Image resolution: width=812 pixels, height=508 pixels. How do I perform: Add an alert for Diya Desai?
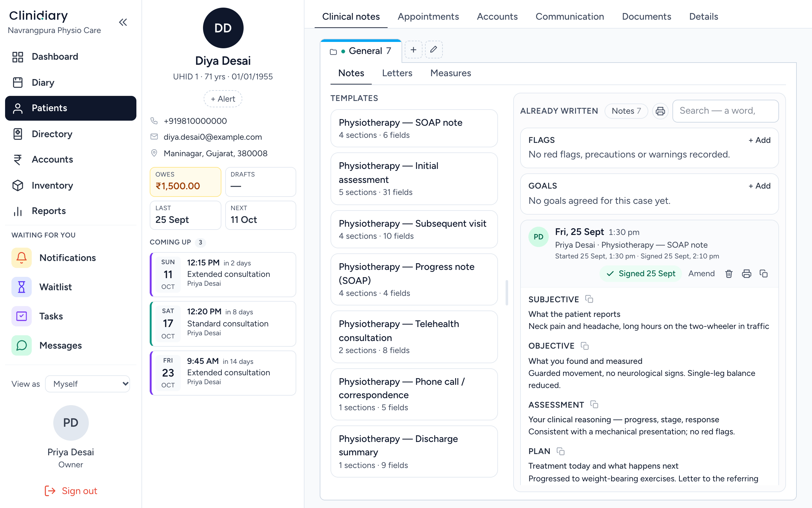point(223,99)
